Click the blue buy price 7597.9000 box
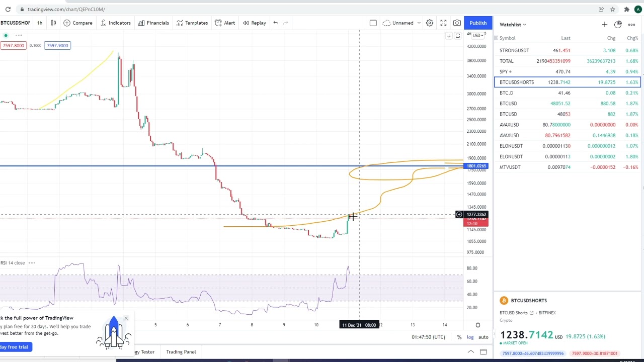The image size is (644, 362). pos(57,45)
